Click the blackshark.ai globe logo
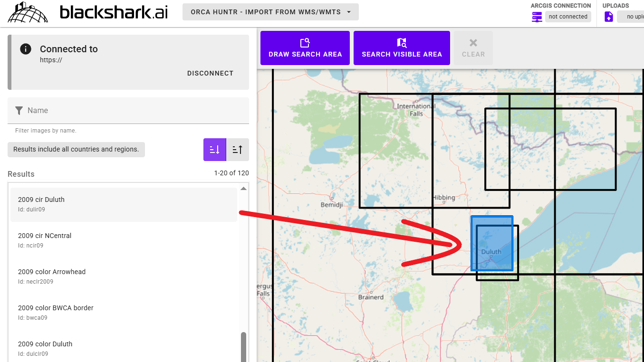Screen dimensions: 644x362 (28, 13)
